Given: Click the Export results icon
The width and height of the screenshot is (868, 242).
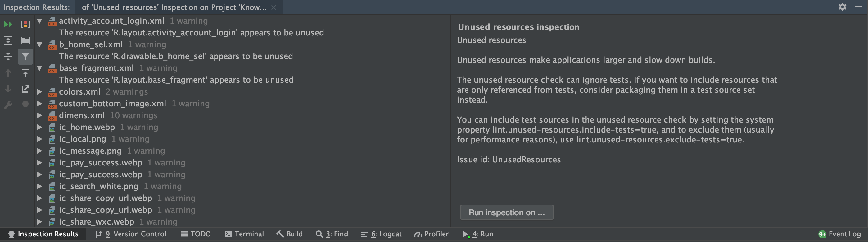Looking at the screenshot, I should tap(25, 89).
